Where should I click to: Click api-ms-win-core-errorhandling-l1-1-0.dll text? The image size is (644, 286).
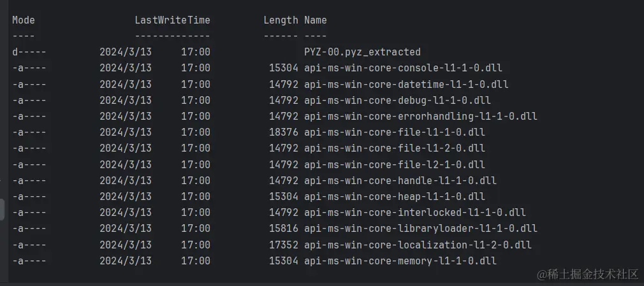(x=421, y=117)
